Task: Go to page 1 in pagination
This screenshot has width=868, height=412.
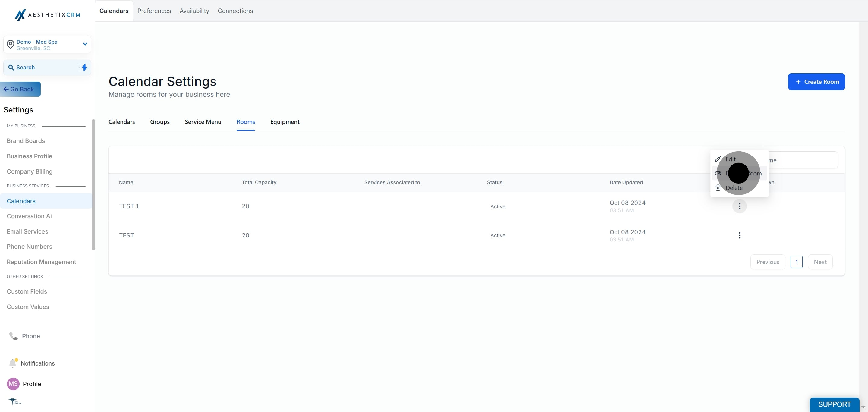Action: [x=796, y=262]
